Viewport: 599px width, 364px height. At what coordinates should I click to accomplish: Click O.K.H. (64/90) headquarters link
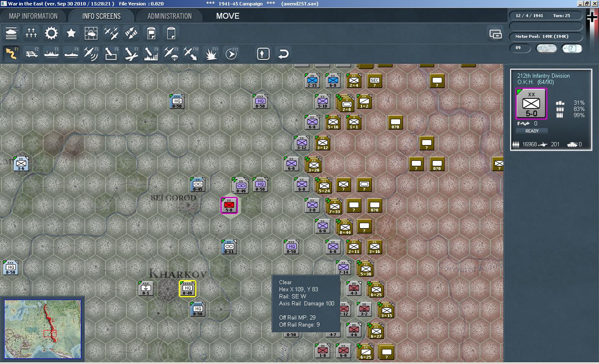[x=535, y=82]
